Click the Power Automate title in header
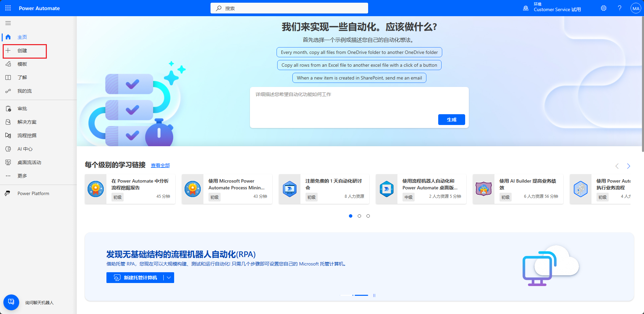644x314 pixels. tap(39, 8)
